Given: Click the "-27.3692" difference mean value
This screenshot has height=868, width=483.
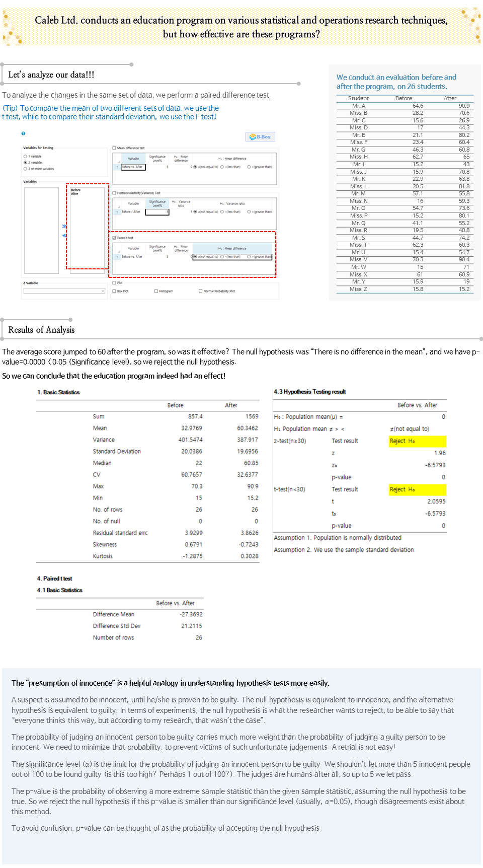Looking at the screenshot, I should pos(191,614).
